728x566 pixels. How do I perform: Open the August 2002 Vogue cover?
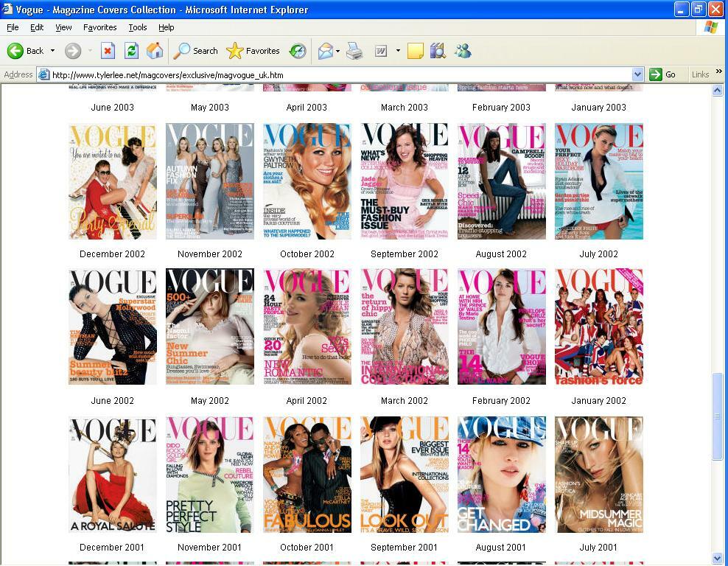point(502,181)
